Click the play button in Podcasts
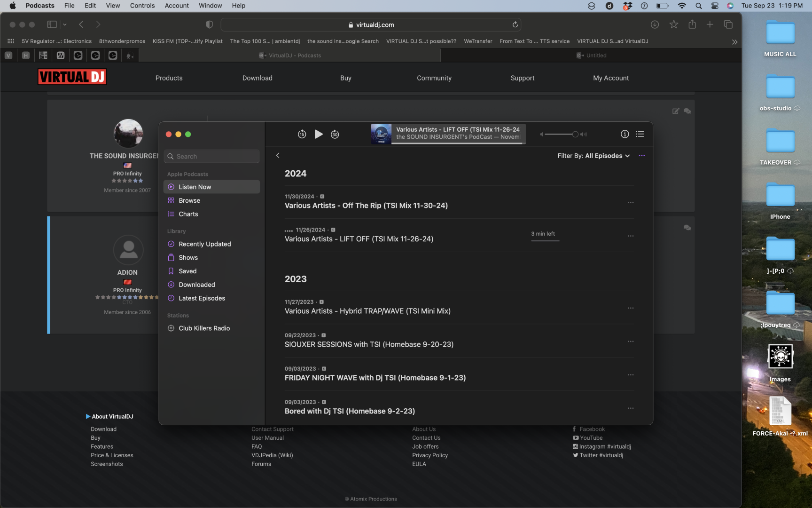 point(319,134)
